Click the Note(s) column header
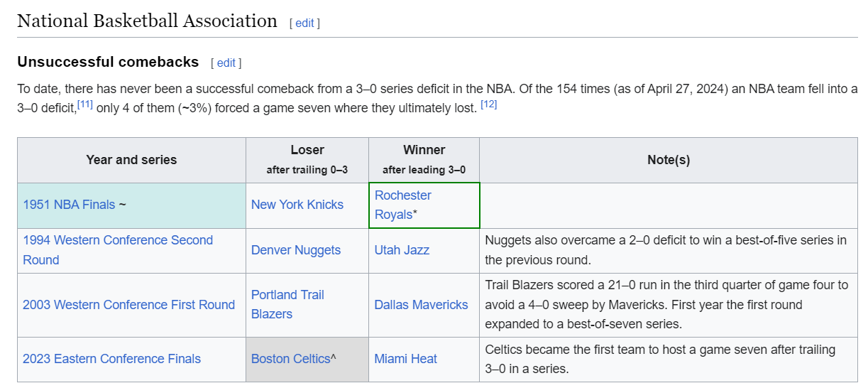 tap(668, 160)
